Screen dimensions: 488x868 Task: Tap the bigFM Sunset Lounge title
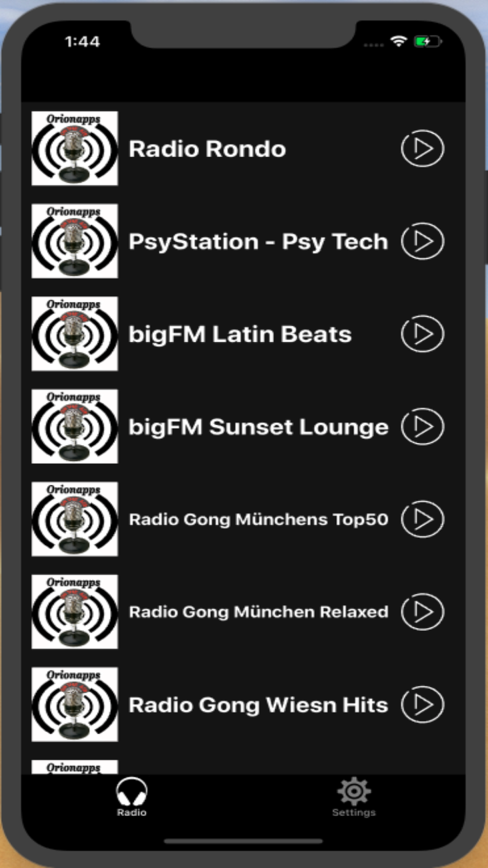point(259,428)
